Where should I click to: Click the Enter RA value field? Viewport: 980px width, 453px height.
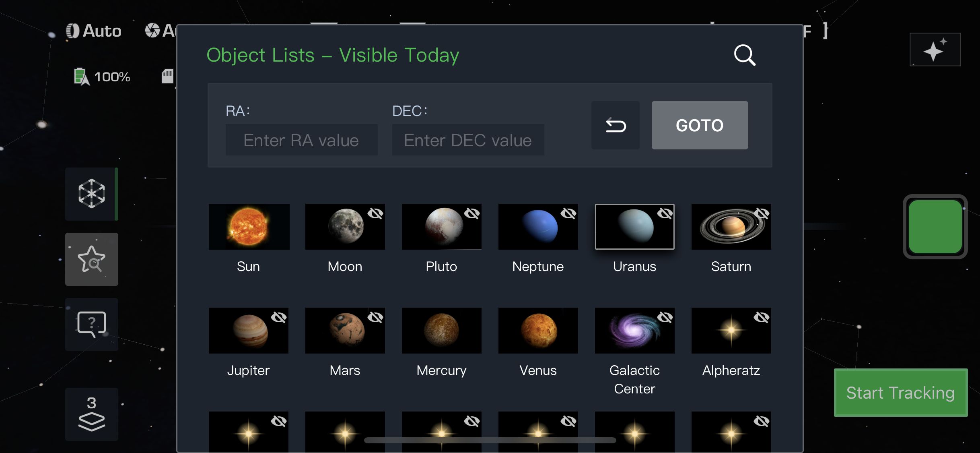click(x=301, y=140)
